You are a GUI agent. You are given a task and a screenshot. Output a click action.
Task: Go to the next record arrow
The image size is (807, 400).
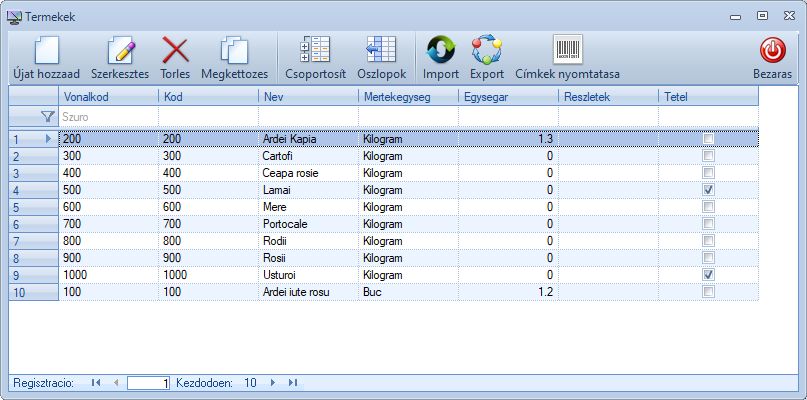[273, 382]
